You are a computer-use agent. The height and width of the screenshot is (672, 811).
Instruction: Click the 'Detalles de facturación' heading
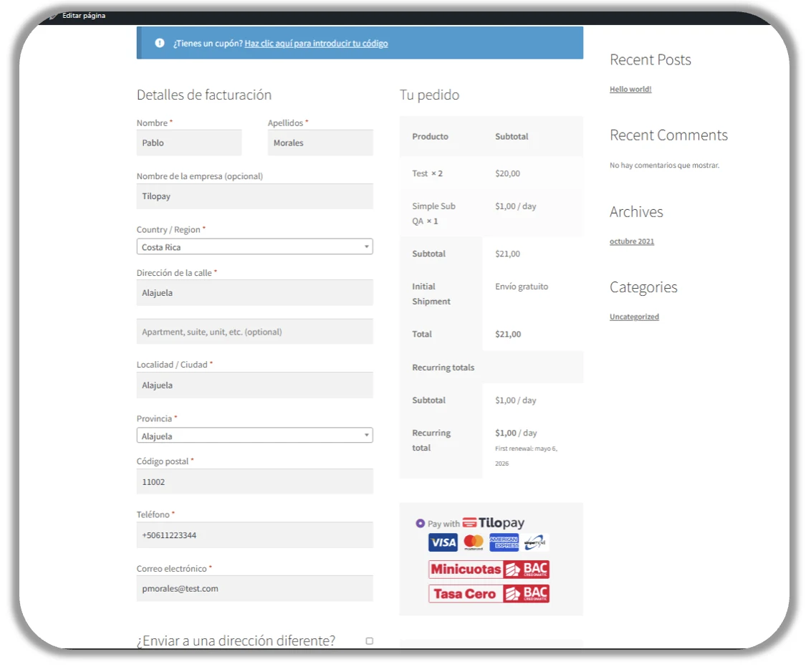[x=203, y=95]
